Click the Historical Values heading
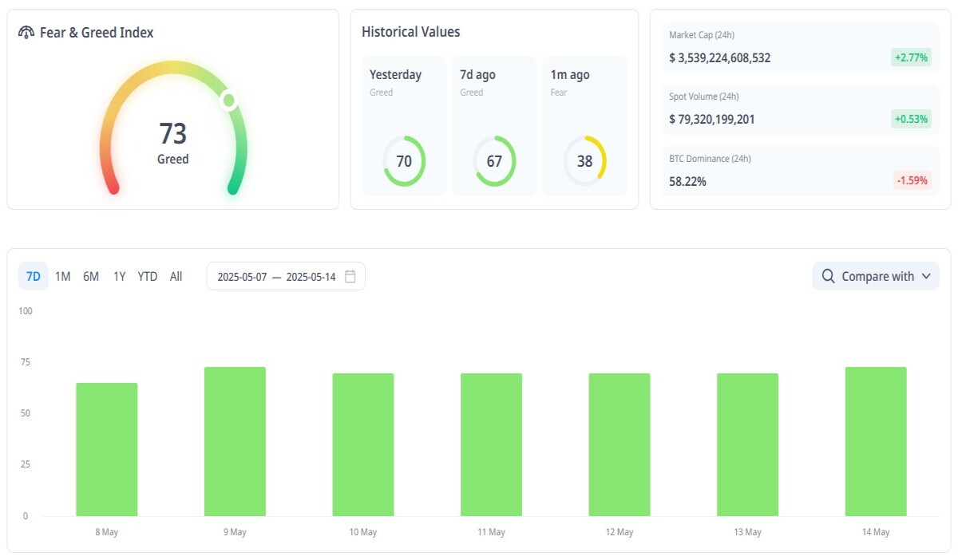 (410, 32)
